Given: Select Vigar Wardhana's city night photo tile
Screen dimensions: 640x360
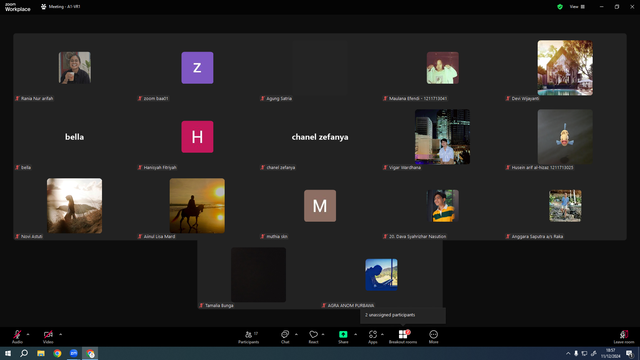Looking at the screenshot, I should 442,137.
